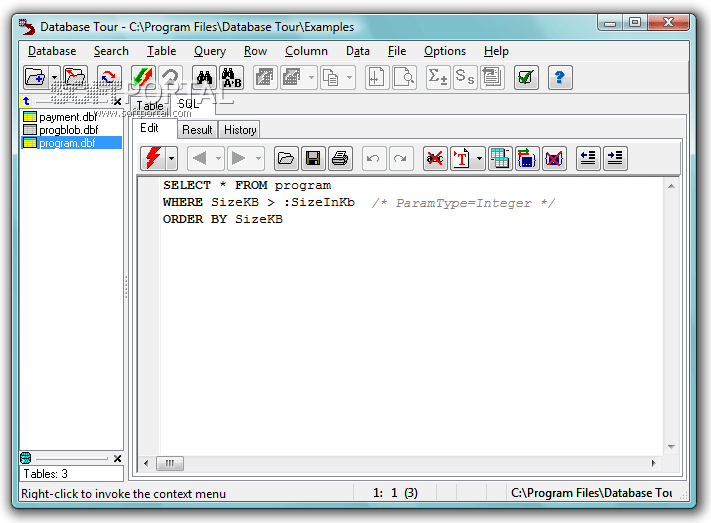Click the crossed-out abc icon
Viewport: 711px width, 523px height.
click(x=435, y=158)
